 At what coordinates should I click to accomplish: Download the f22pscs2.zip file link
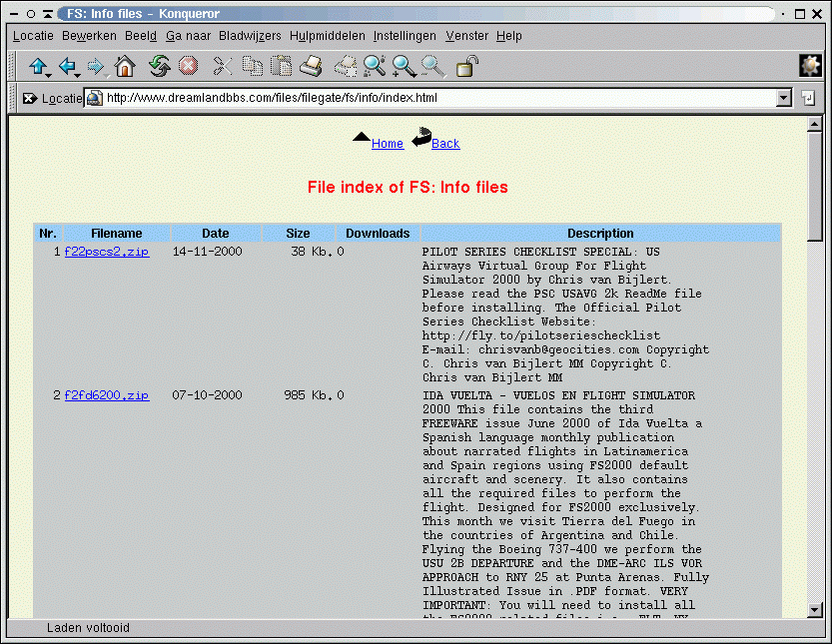[106, 253]
